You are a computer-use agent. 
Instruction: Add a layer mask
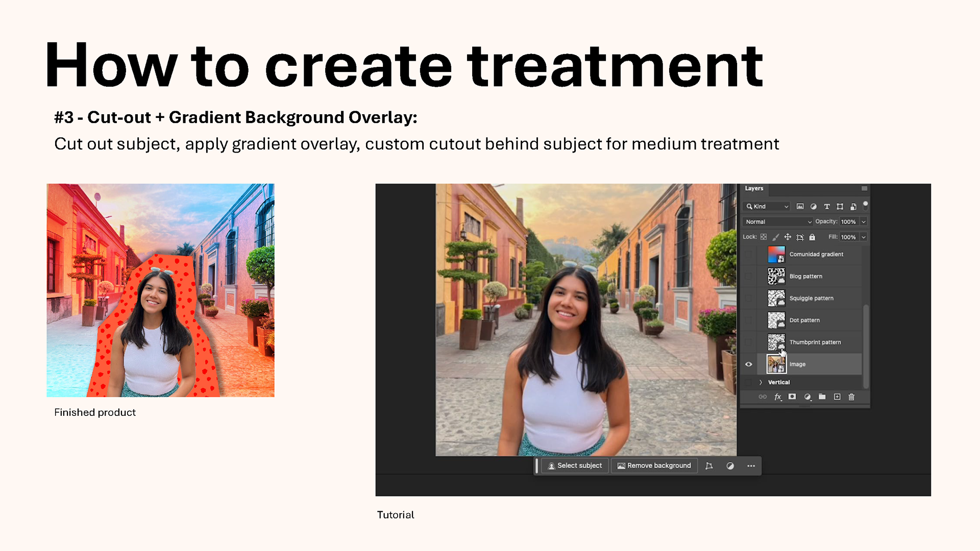point(792,397)
